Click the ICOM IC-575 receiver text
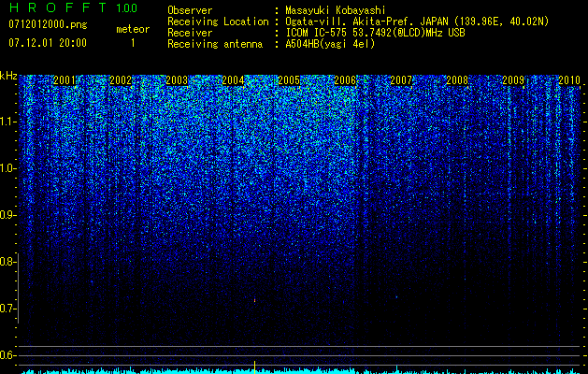 pos(375,33)
